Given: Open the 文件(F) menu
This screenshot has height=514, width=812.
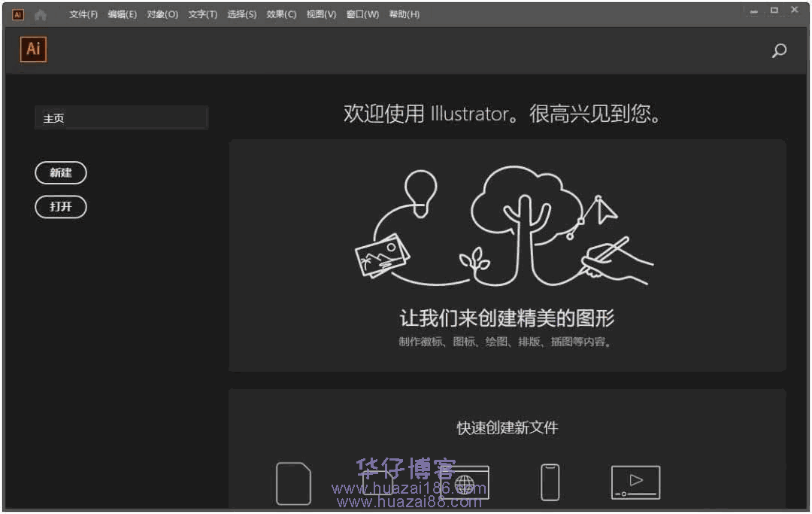Looking at the screenshot, I should (x=83, y=14).
